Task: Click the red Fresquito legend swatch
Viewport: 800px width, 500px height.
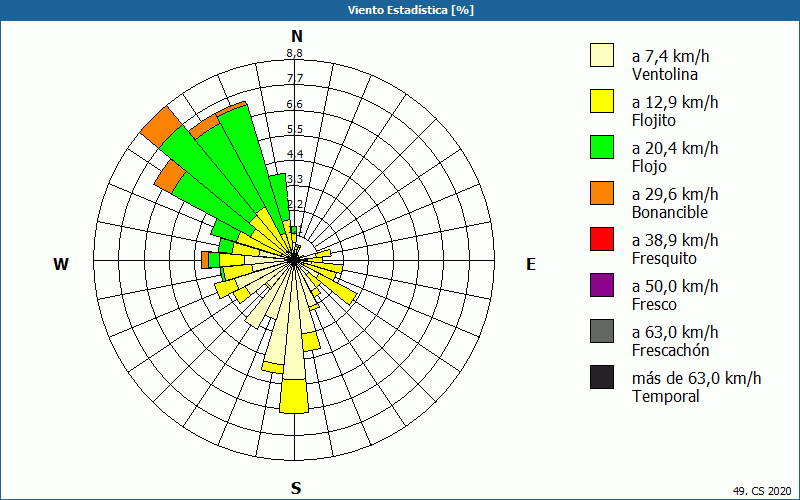Action: [x=602, y=239]
